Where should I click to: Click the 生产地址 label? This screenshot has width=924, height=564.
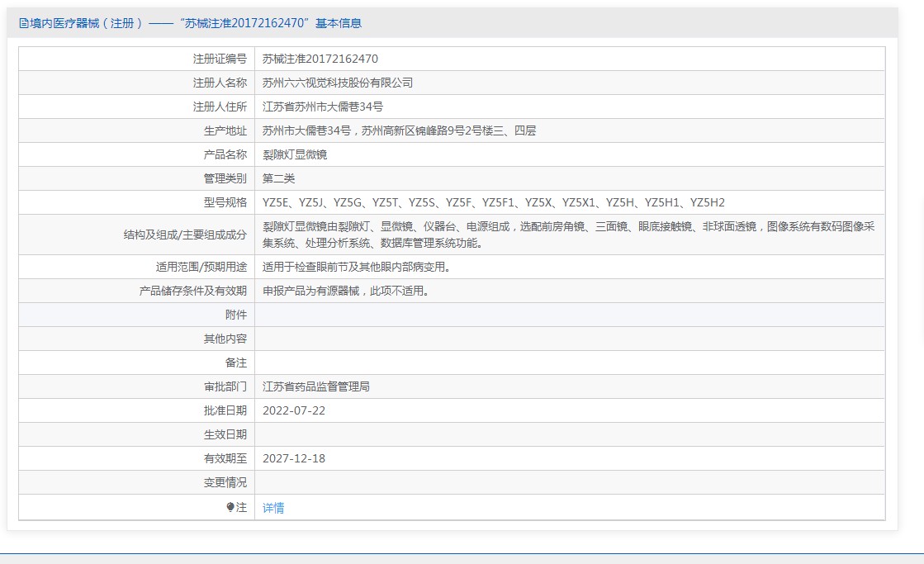pyautogui.click(x=225, y=130)
